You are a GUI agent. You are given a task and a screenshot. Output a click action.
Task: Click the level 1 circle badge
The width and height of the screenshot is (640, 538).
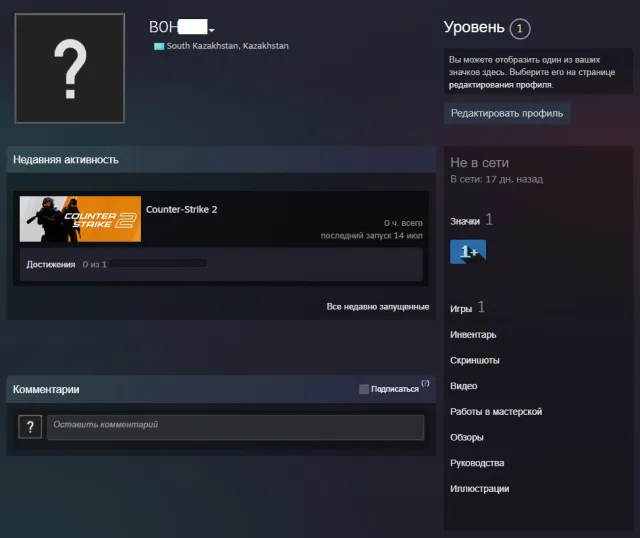tap(520, 29)
